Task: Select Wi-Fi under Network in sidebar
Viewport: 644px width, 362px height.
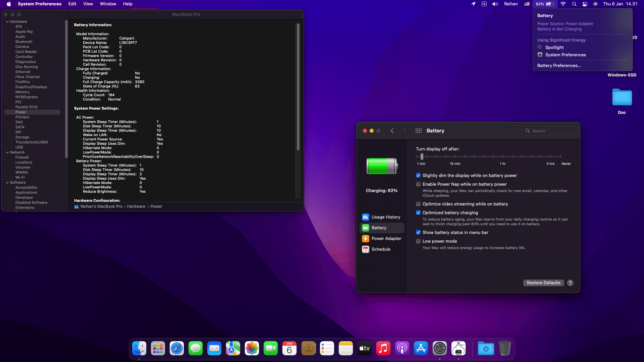Action: [x=20, y=178]
